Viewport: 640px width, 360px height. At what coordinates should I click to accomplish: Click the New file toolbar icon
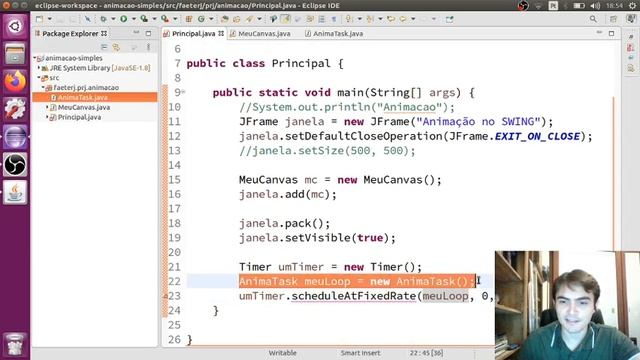click(40, 19)
